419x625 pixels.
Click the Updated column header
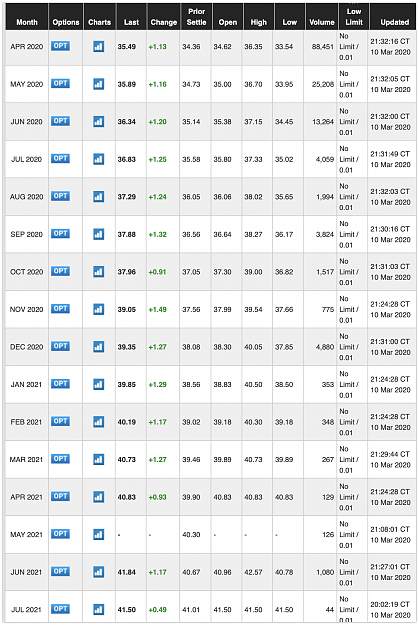tap(394, 22)
